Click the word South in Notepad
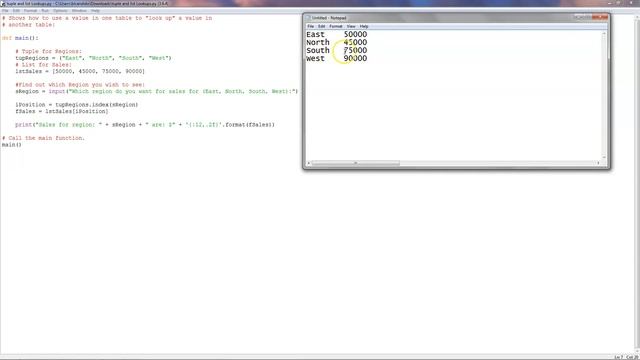 (x=318, y=50)
